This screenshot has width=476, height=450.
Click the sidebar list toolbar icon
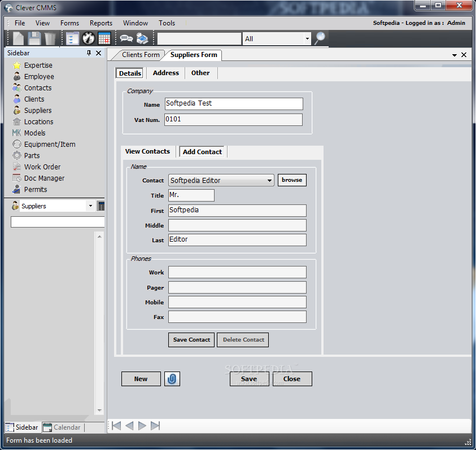click(72, 38)
